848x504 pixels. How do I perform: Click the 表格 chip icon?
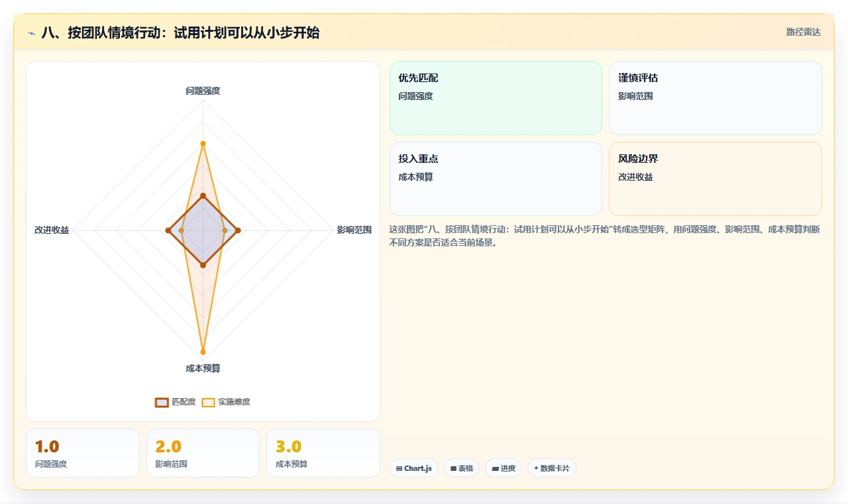[x=454, y=468]
